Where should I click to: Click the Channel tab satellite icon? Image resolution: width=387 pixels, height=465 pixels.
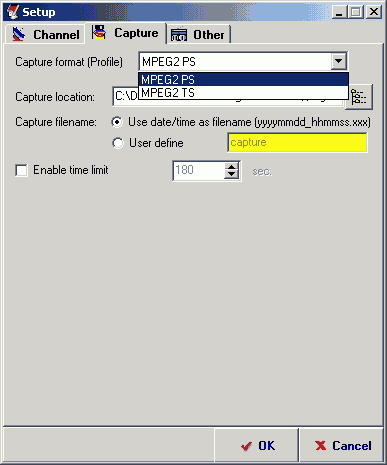tap(19, 34)
